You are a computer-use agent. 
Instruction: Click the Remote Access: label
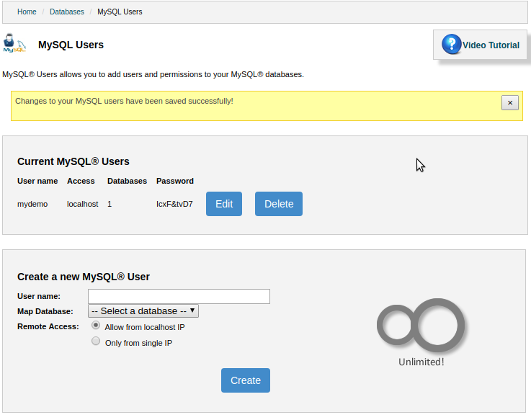click(48, 326)
